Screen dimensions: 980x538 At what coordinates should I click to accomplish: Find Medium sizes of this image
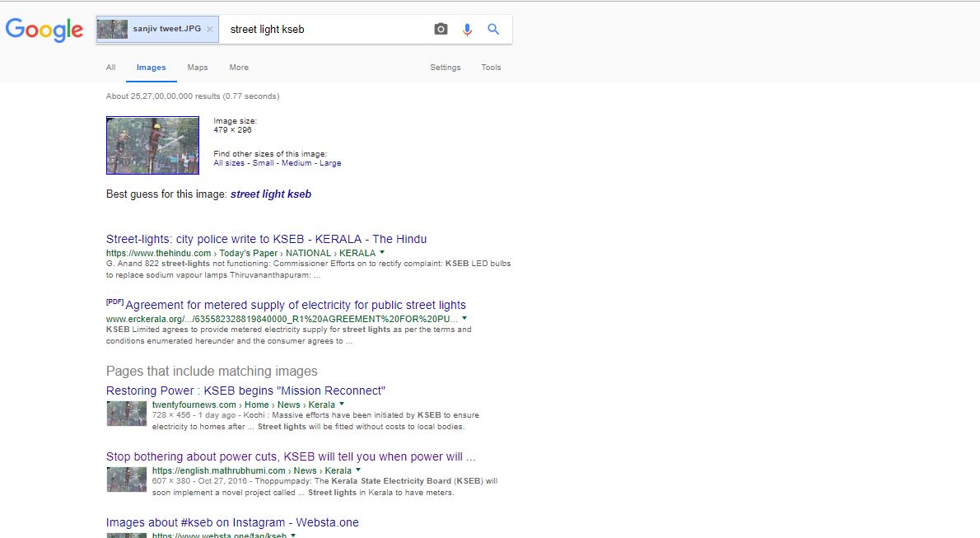[296, 163]
